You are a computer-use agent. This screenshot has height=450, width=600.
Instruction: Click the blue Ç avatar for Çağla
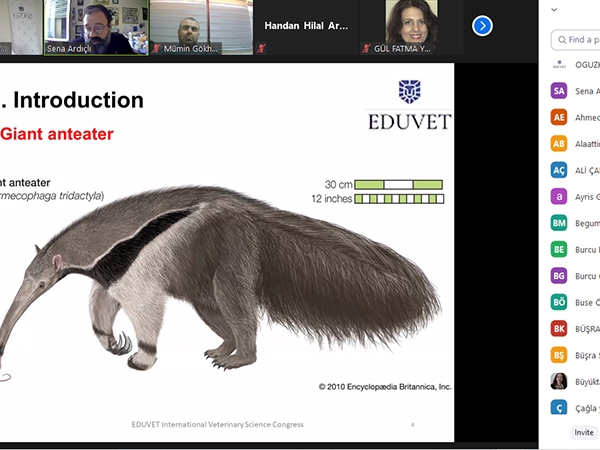coord(559,408)
